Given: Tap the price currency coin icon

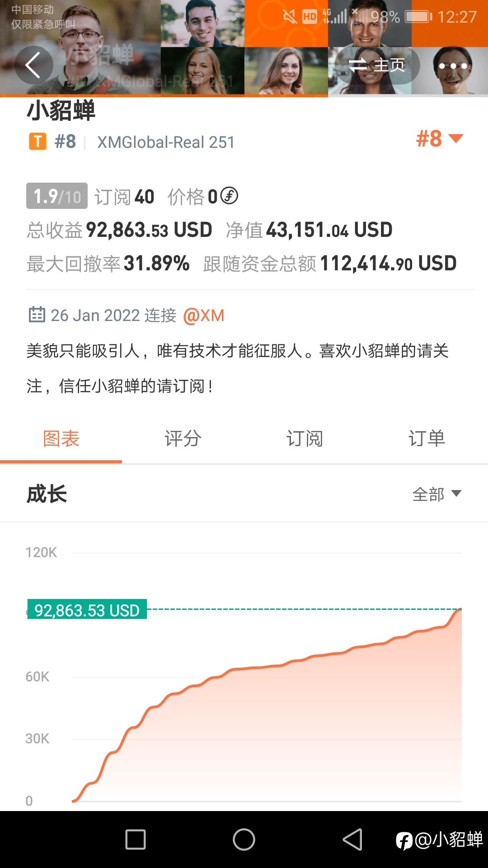Looking at the screenshot, I should click(229, 196).
